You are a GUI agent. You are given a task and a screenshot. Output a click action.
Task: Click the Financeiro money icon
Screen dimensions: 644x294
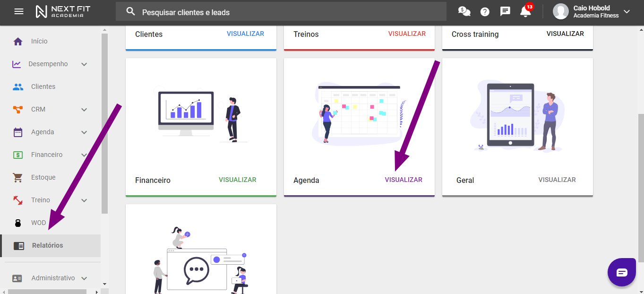[17, 155]
